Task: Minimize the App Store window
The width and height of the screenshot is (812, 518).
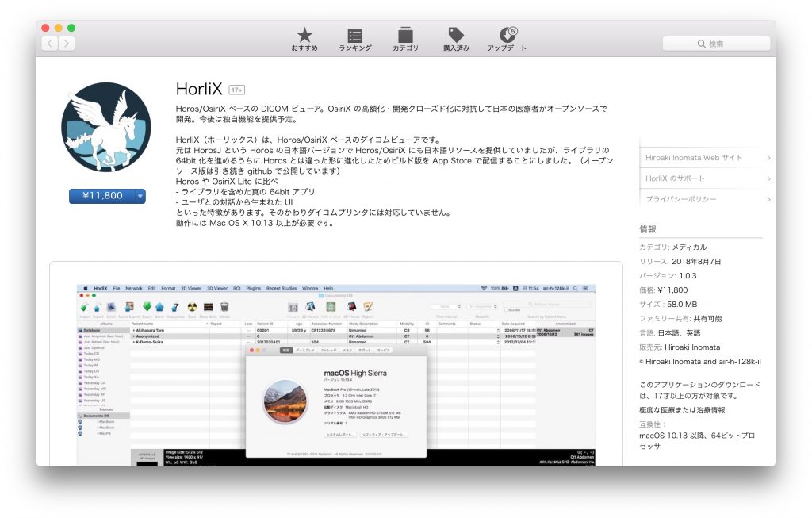Action: [59, 28]
